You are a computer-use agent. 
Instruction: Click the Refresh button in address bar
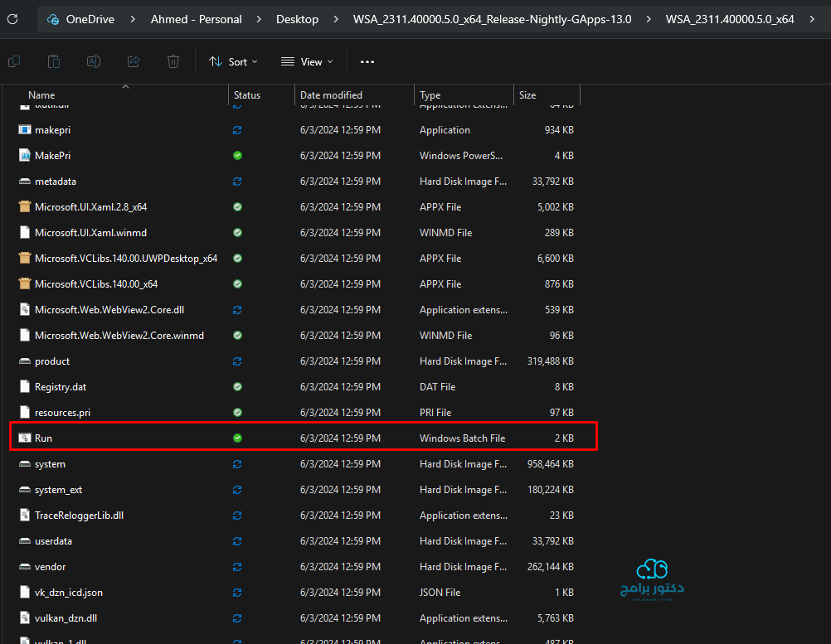pyautogui.click(x=12, y=19)
